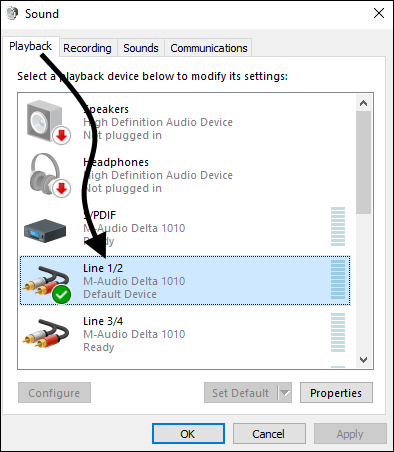Image resolution: width=394 pixels, height=452 pixels.
Task: Click the Line 1/2 RCA cable icon
Action: 46,283
